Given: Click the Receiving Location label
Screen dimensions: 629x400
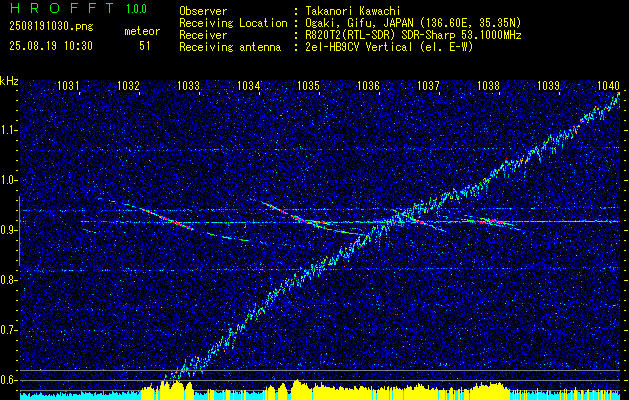Looking at the screenshot, I should click(233, 23).
